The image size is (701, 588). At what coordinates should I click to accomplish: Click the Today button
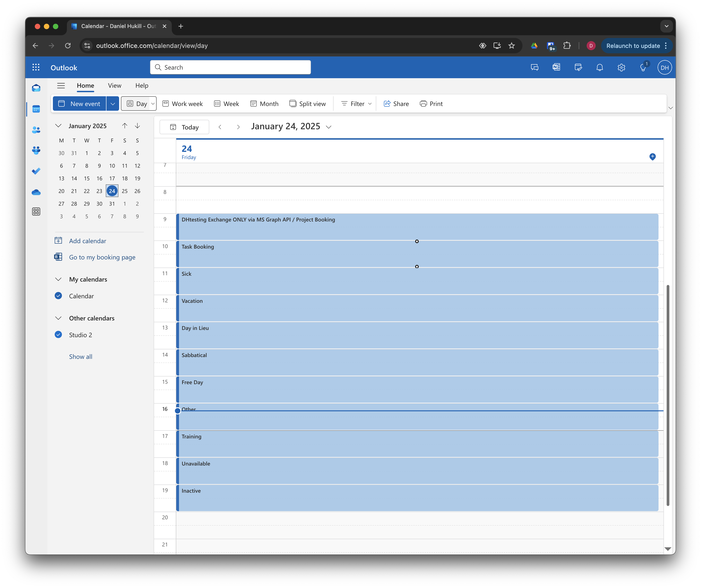pos(185,127)
